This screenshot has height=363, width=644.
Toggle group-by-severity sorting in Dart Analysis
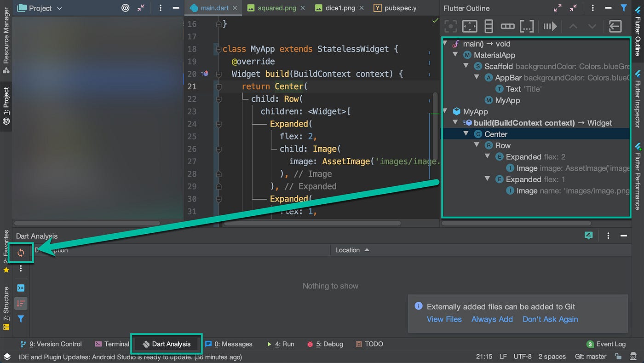pyautogui.click(x=20, y=303)
